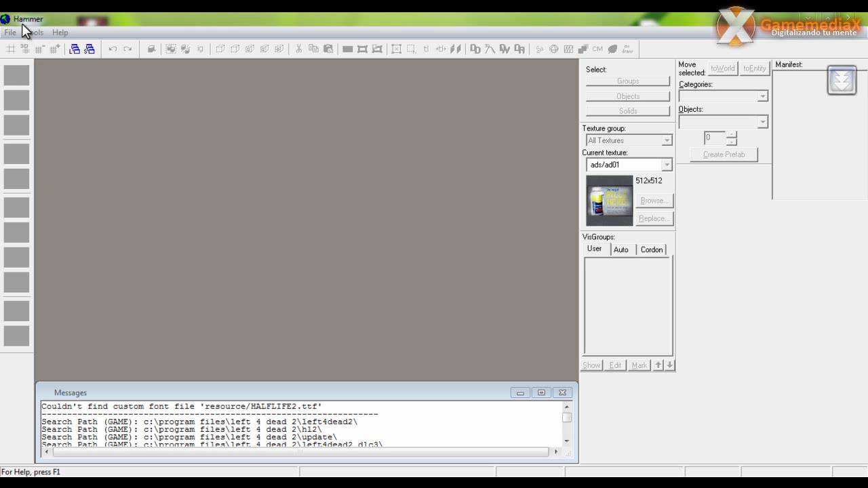Click the search path line ending 'update\'
Image resolution: width=868 pixels, height=488 pixels.
coord(189,437)
